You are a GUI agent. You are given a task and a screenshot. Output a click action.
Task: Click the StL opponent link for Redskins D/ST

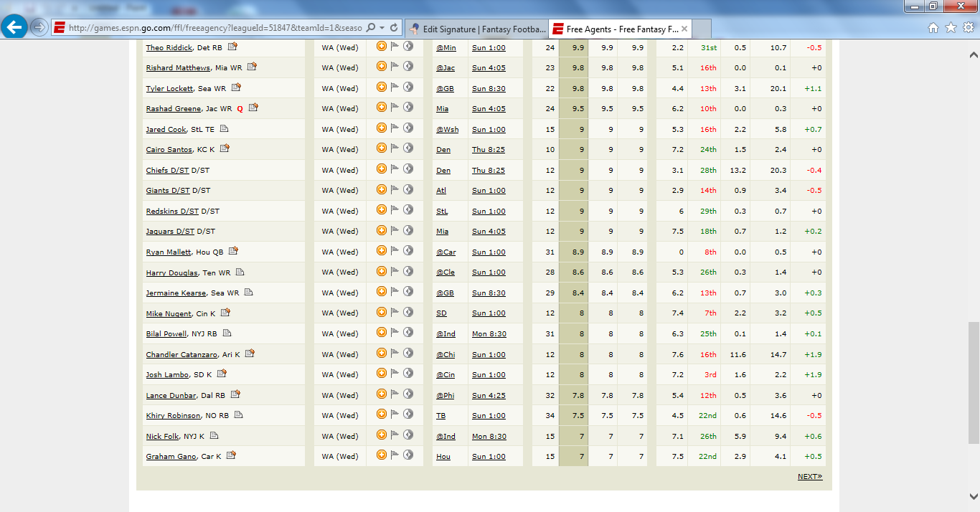click(442, 211)
